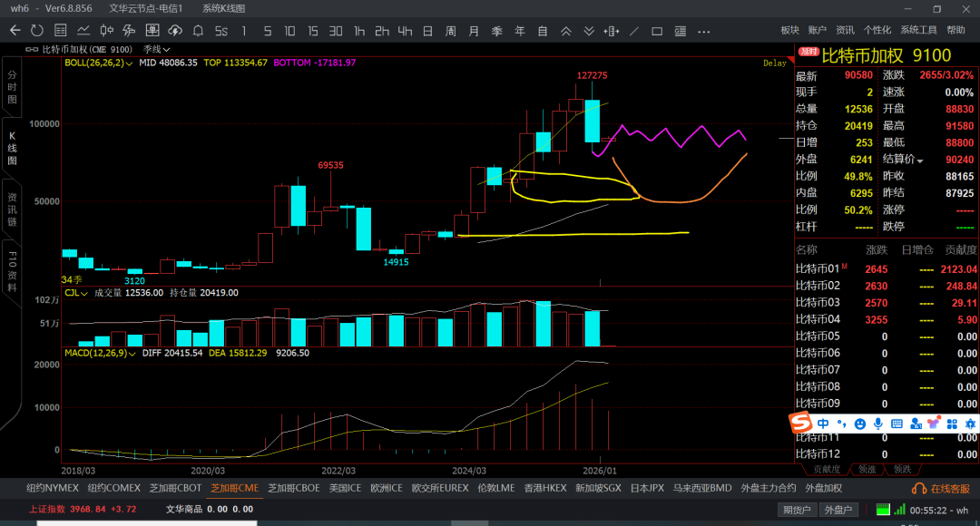Select the F10资料 side tab
This screenshot has width=980, height=526.
tap(12, 272)
